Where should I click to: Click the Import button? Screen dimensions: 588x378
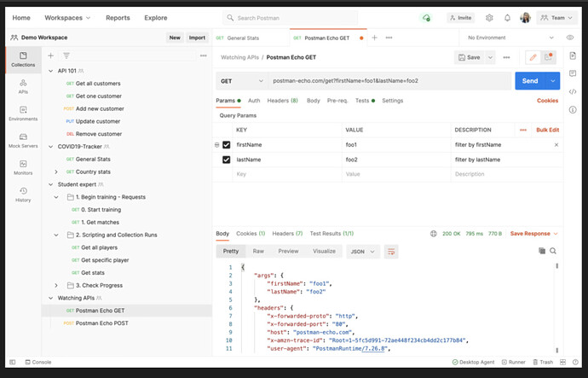click(x=197, y=38)
